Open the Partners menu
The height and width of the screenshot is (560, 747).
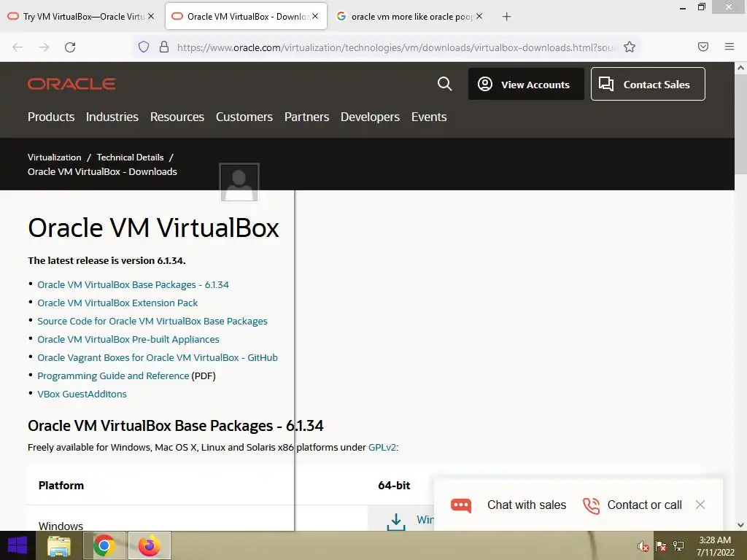pos(306,117)
